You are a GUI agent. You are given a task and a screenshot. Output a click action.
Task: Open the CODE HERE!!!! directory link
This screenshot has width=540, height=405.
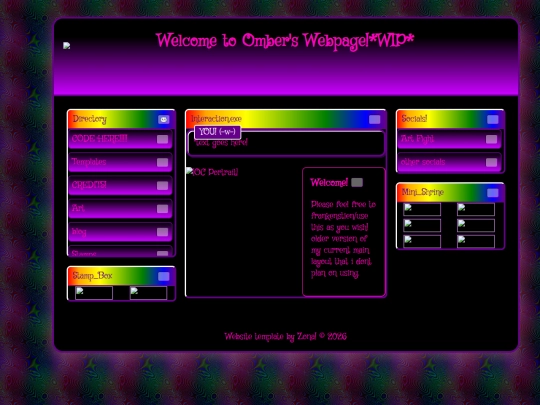(121, 139)
